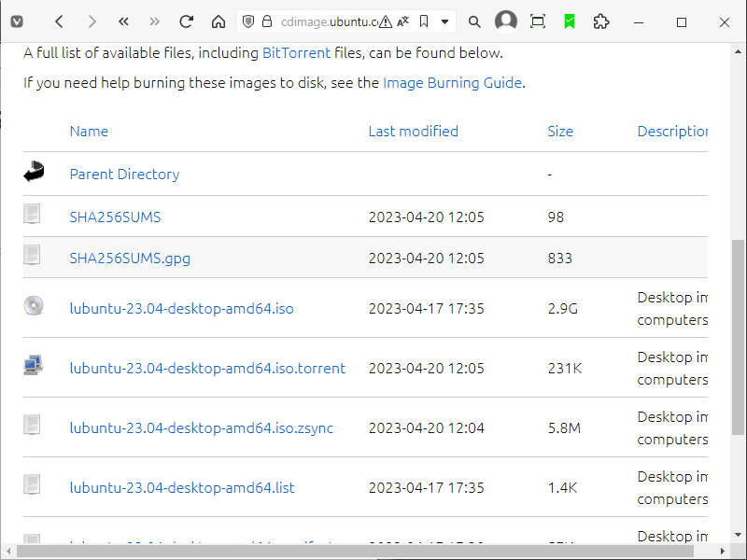Click the scroll right arrow
This screenshot has height=560, width=747.
click(722, 551)
